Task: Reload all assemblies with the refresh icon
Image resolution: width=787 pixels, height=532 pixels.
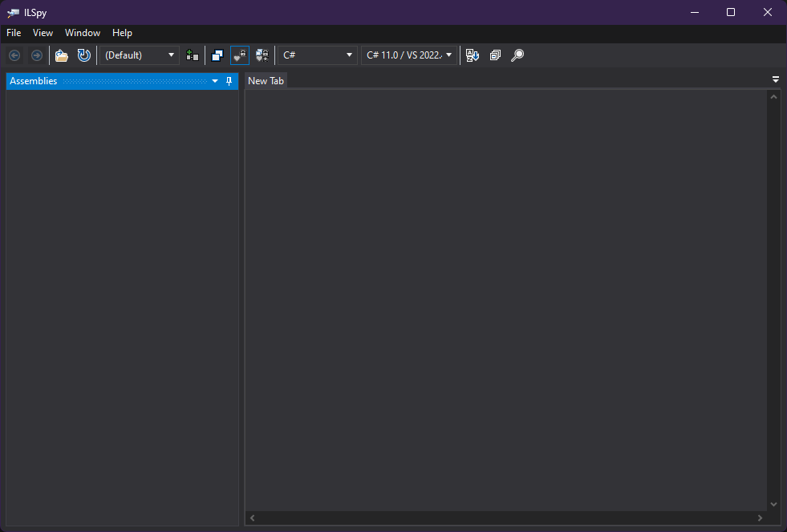Action: pos(83,55)
